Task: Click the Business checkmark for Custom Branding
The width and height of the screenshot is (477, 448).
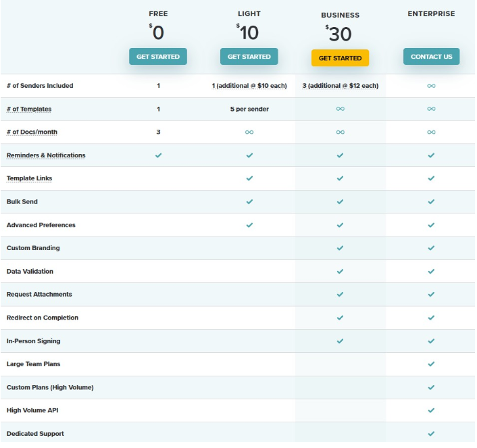Action: coord(340,248)
